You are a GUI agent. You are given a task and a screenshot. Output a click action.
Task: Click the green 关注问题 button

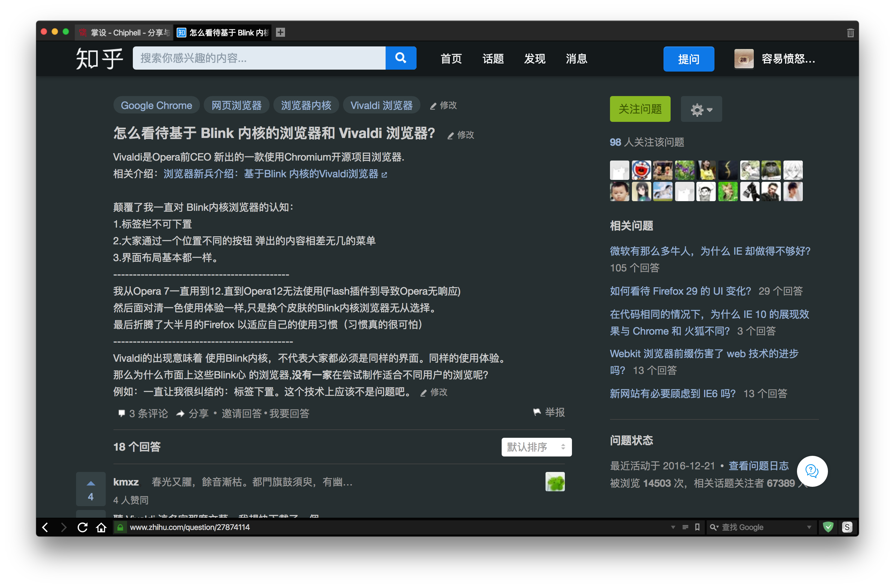[x=640, y=109]
